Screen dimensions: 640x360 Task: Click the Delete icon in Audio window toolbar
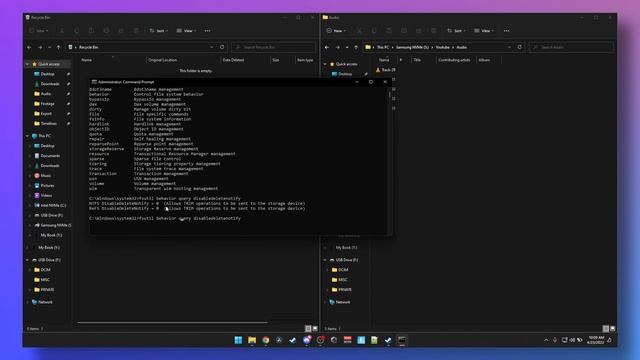coord(433,31)
